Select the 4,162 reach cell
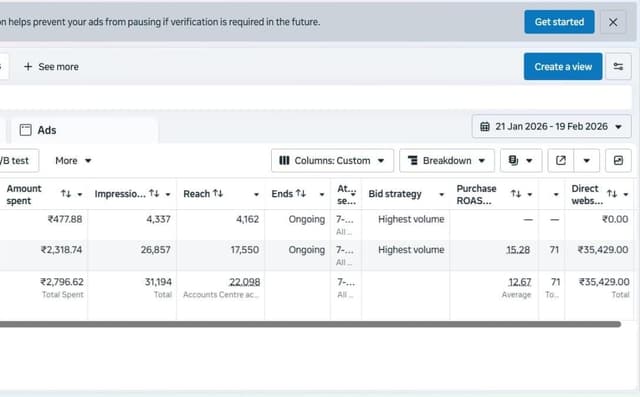 click(x=247, y=220)
